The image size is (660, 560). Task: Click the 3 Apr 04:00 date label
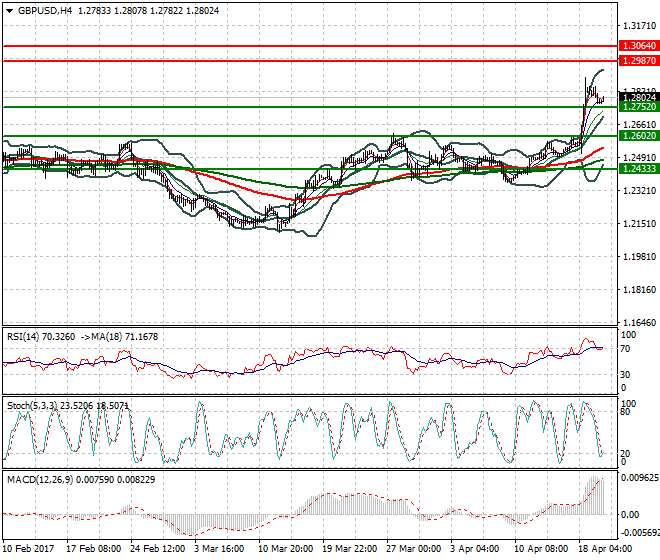[x=474, y=549]
